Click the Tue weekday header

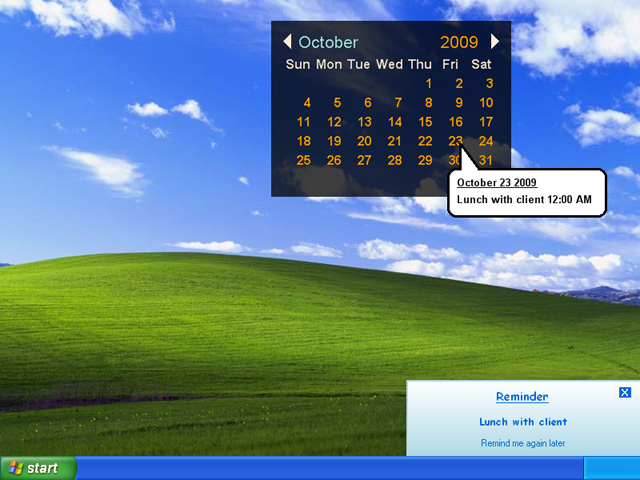point(358,64)
